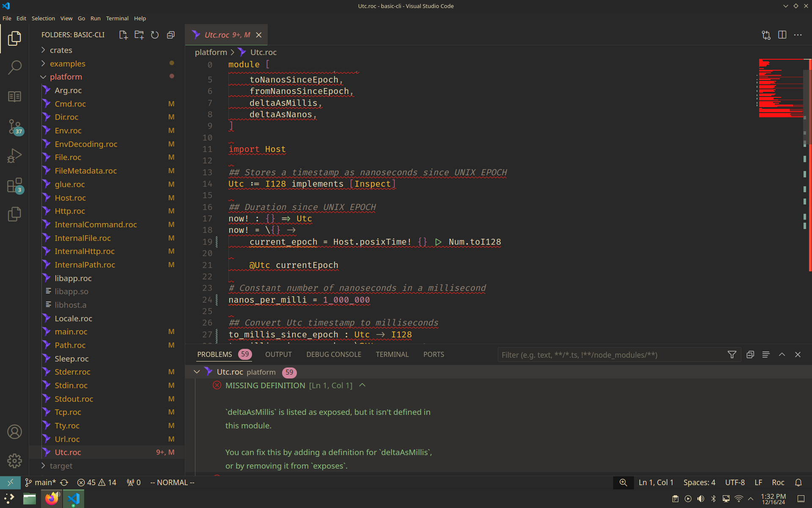Launch Firefox from the taskbar
The image size is (812, 508).
[x=52, y=499]
